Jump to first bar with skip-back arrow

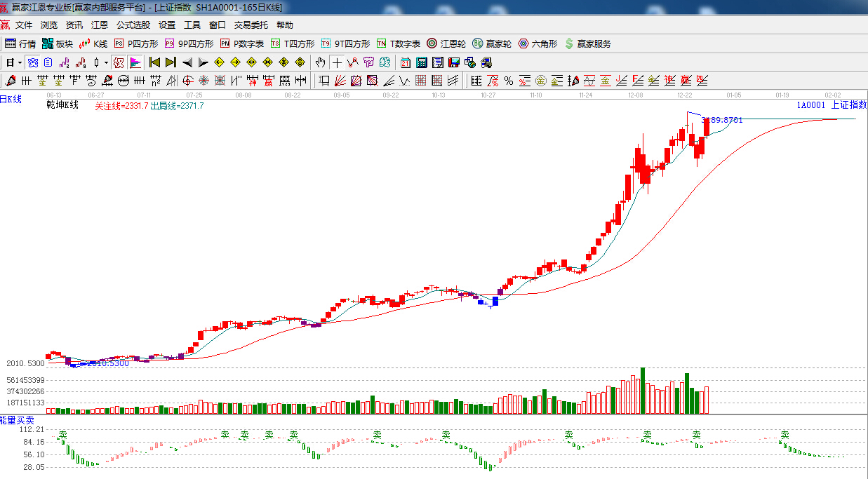point(154,62)
